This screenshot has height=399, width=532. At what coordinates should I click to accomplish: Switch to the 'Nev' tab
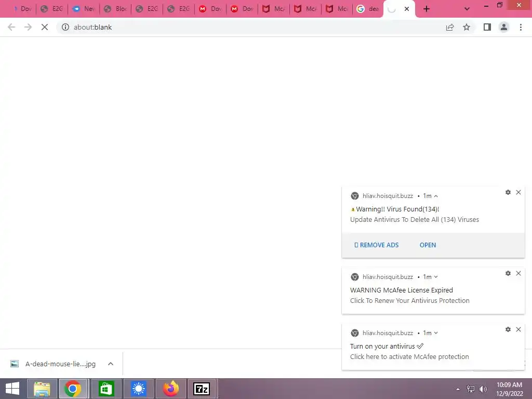(x=84, y=9)
